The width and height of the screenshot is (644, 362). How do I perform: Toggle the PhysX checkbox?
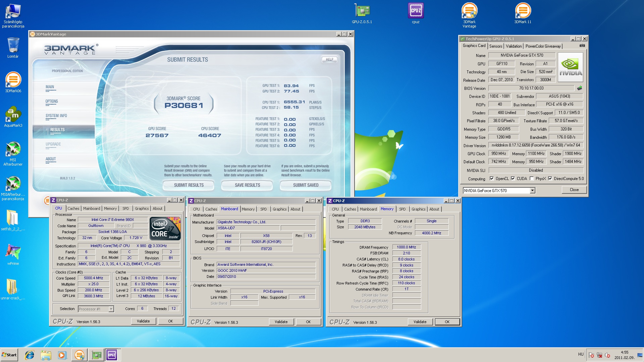(532, 179)
